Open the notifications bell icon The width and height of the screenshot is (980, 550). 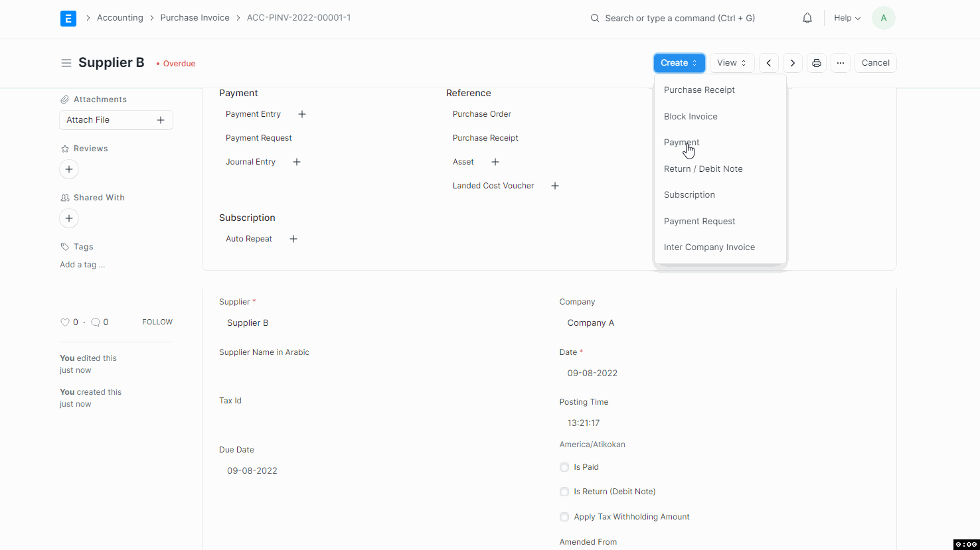click(807, 18)
